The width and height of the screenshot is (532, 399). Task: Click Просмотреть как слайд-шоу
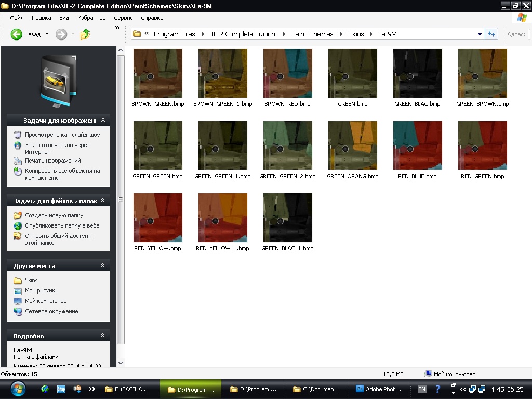(x=62, y=135)
